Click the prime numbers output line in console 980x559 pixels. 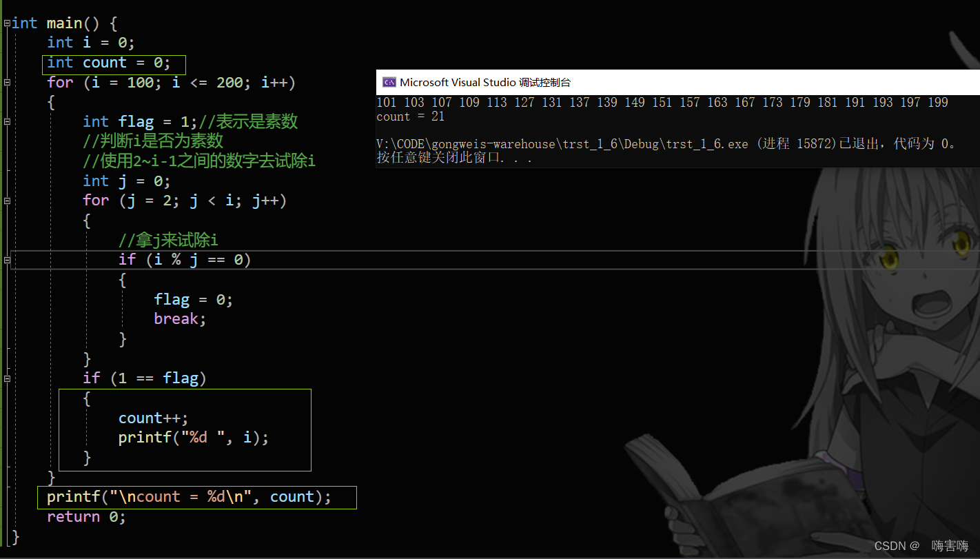click(662, 102)
